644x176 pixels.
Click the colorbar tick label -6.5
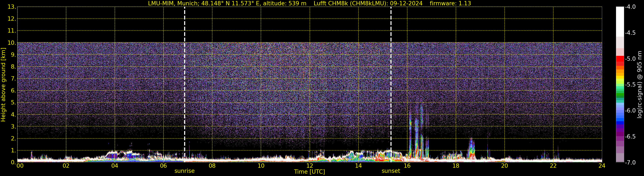click(630, 137)
